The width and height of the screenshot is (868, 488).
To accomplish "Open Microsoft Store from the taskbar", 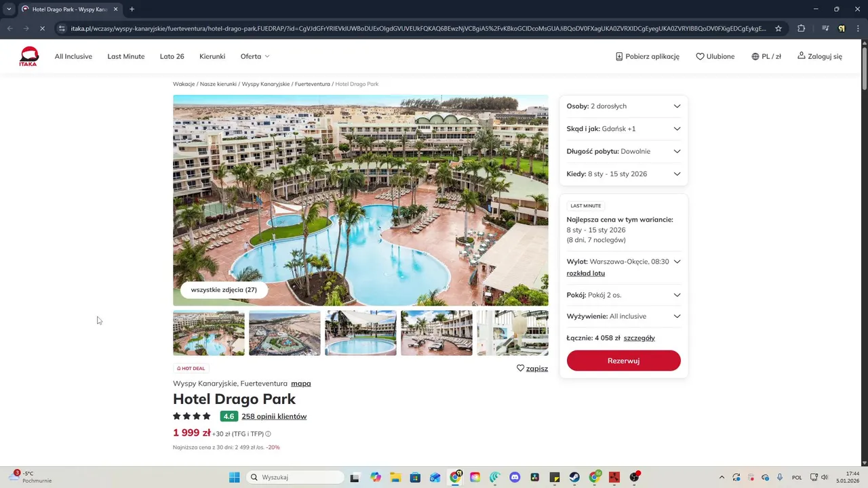I will point(415,477).
